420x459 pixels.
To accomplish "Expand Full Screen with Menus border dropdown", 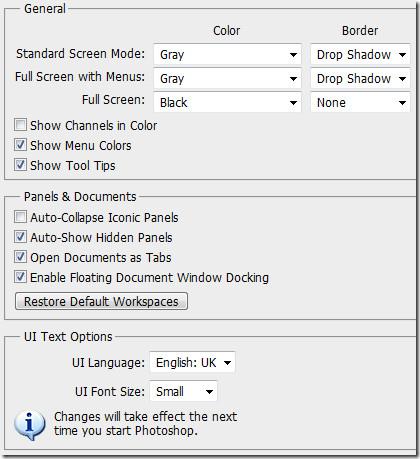I will tap(360, 79).
